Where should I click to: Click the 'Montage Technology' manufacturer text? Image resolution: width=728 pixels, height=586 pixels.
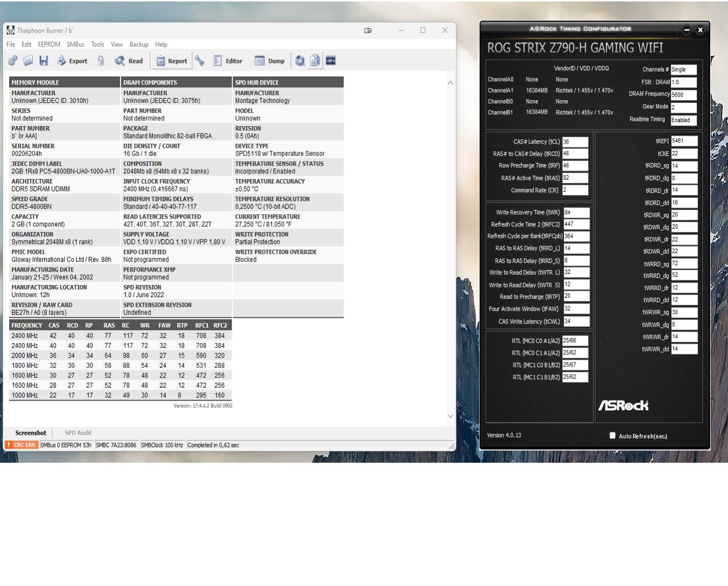[263, 101]
